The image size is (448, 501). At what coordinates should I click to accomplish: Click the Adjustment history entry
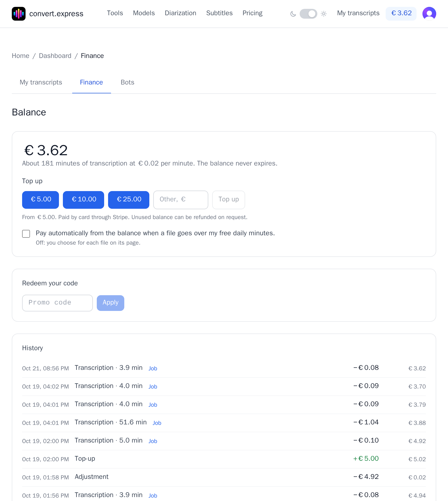tap(92, 477)
